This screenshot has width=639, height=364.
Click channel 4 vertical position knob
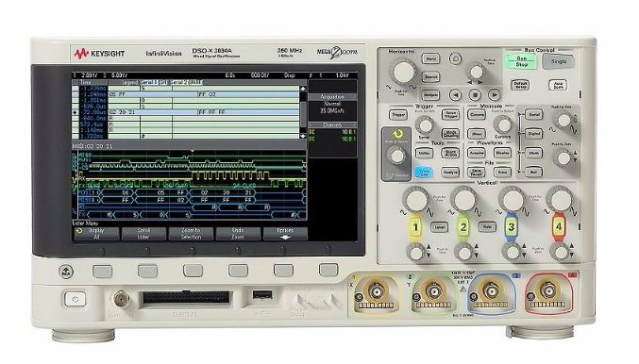560,253
